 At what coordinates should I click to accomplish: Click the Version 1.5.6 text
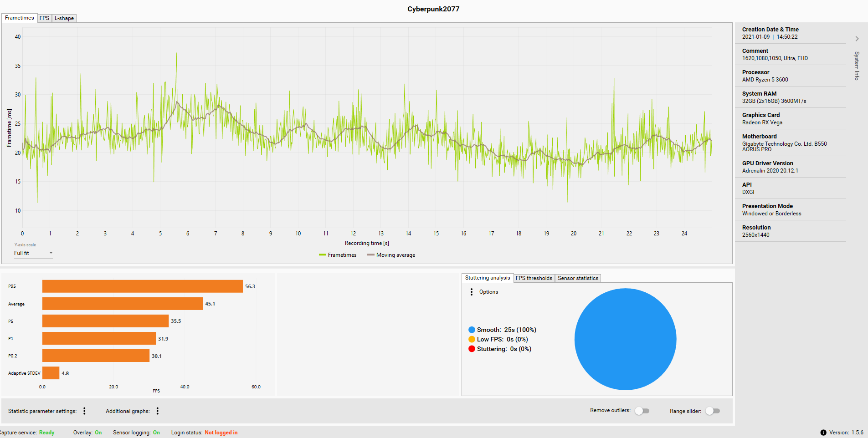click(846, 433)
